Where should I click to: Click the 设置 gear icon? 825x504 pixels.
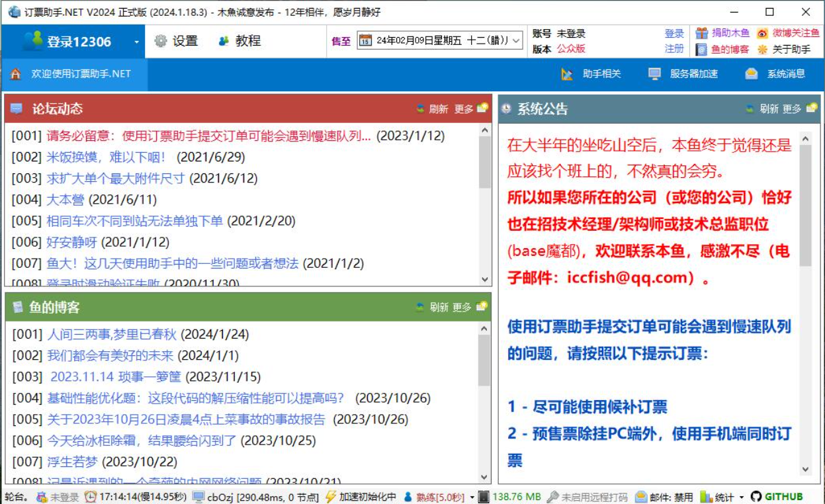pos(161,41)
